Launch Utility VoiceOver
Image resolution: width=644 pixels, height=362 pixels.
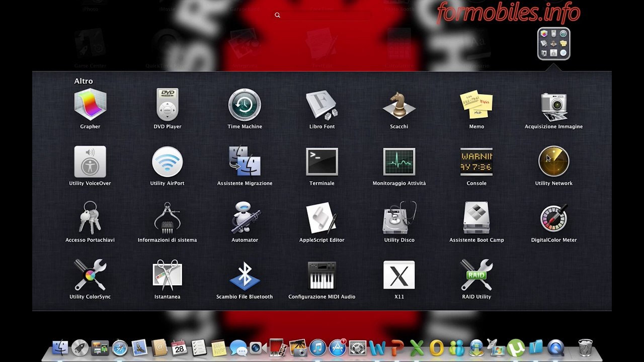pyautogui.click(x=90, y=161)
